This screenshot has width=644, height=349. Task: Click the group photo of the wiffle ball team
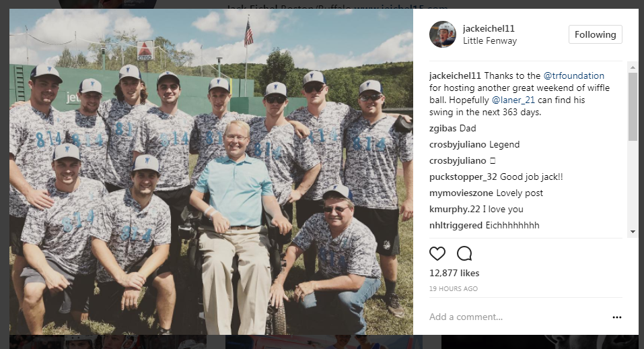pyautogui.click(x=211, y=171)
